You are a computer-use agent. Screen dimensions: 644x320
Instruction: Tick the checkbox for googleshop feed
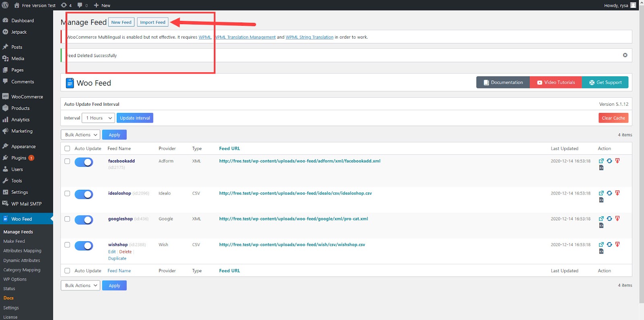pos(67,219)
